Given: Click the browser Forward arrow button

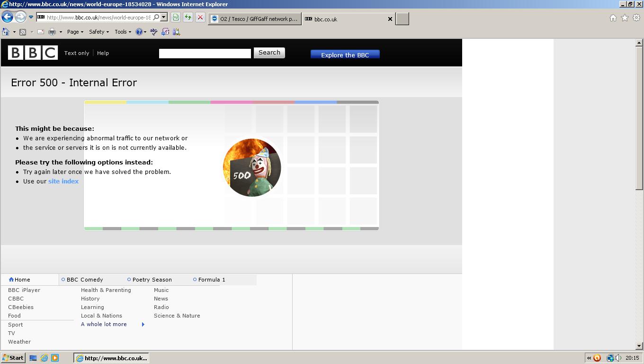Looking at the screenshot, I should pos(20,17).
